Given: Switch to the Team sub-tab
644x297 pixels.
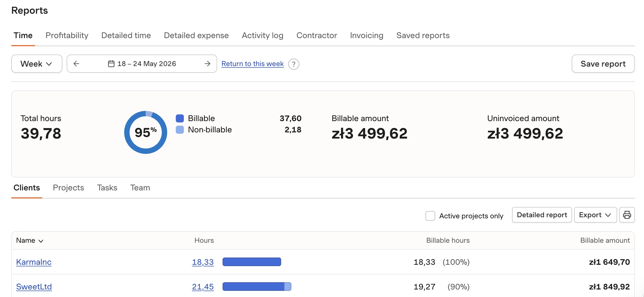Looking at the screenshot, I should 140,188.
